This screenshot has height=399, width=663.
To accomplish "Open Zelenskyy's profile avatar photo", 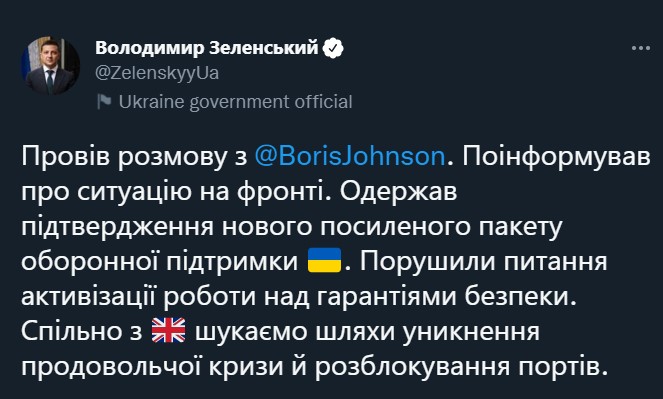I will pyautogui.click(x=50, y=66).
